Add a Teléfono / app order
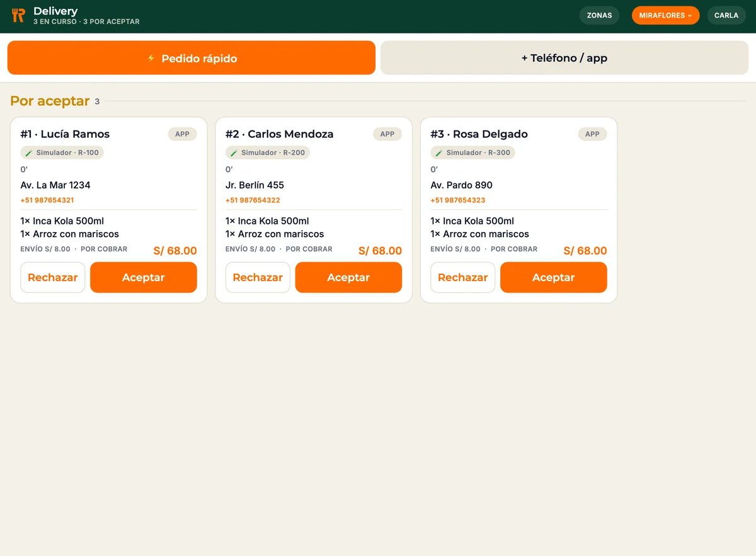The width and height of the screenshot is (756, 556). 564,58
